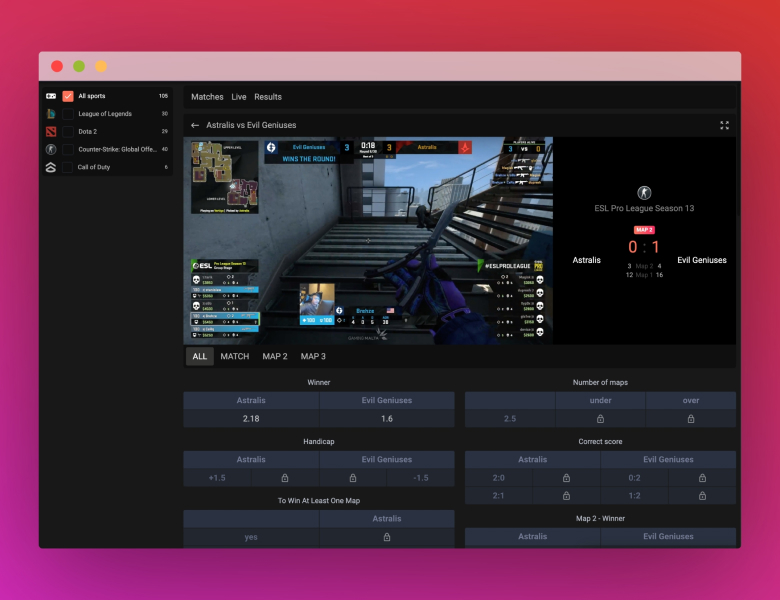Screen dimensions: 780x600
Task: Open the Matches tab
Action: point(207,97)
